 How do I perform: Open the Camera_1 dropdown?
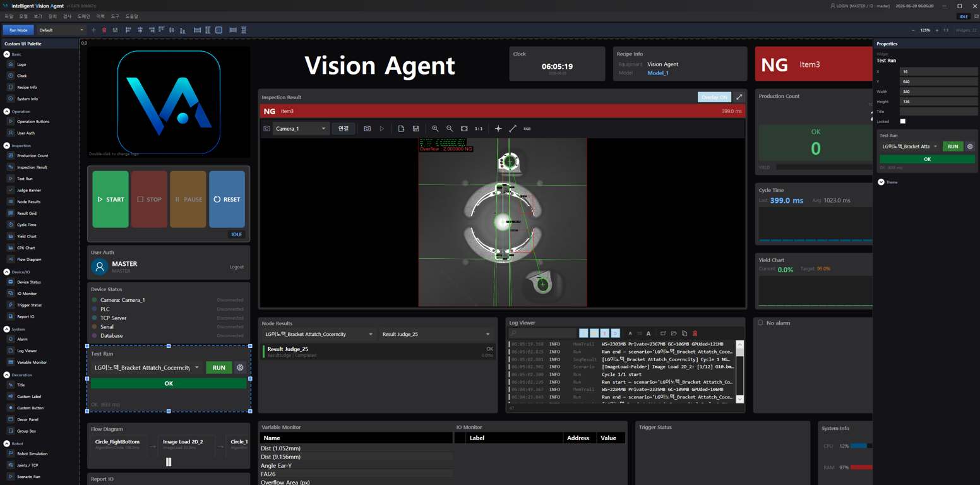[301, 129]
